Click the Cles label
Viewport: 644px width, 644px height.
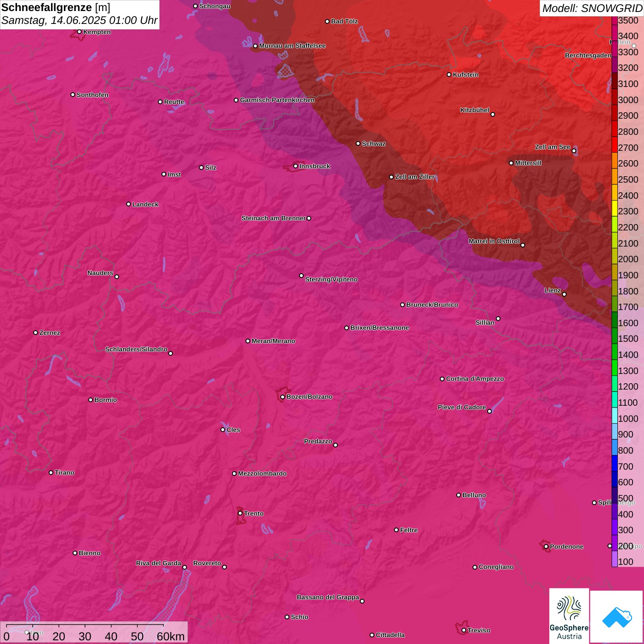coord(233,430)
